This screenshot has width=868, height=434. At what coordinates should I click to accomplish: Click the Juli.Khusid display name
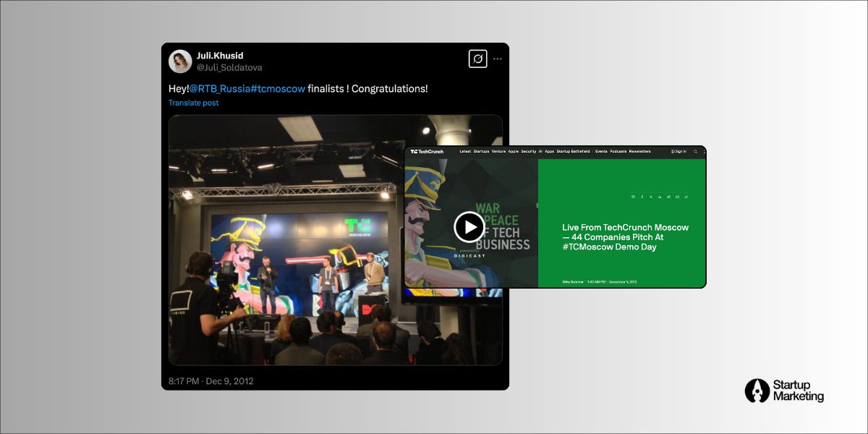tap(221, 55)
